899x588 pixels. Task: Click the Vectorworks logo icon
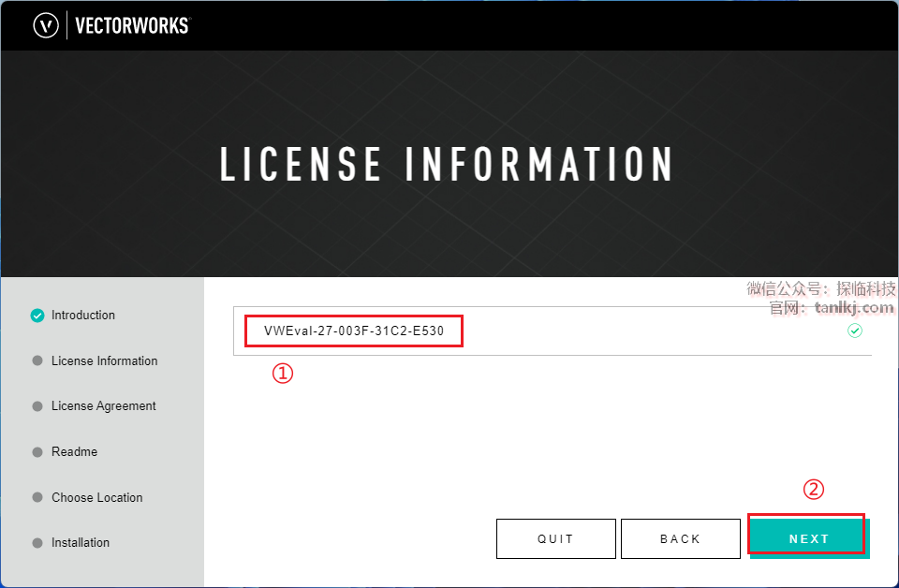tap(46, 26)
